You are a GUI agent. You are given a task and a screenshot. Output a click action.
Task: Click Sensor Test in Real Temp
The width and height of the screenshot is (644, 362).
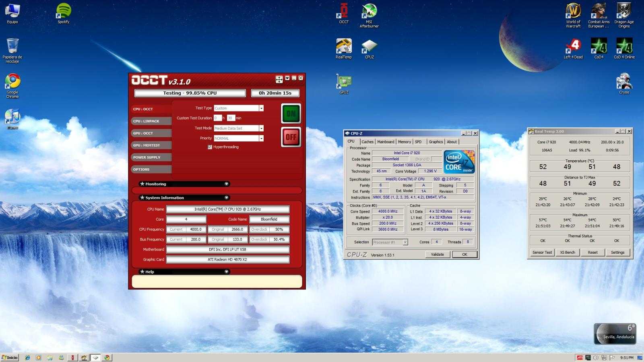point(542,252)
